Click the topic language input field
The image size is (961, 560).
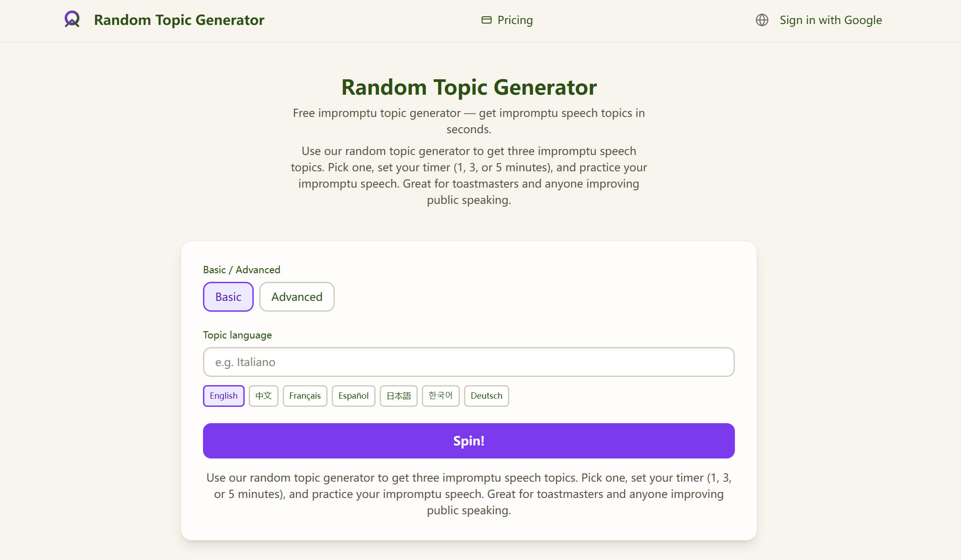pyautogui.click(x=468, y=362)
